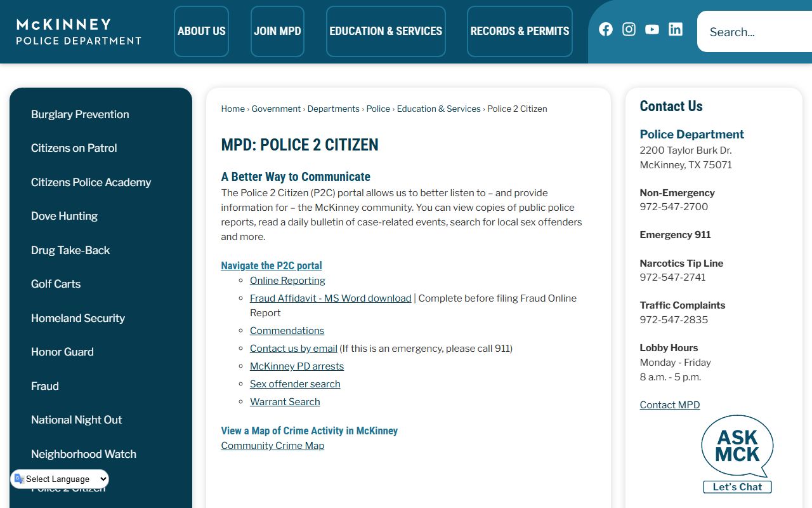Image resolution: width=812 pixels, height=508 pixels.
Task: Open the Community Crime Map link
Action: click(x=273, y=445)
